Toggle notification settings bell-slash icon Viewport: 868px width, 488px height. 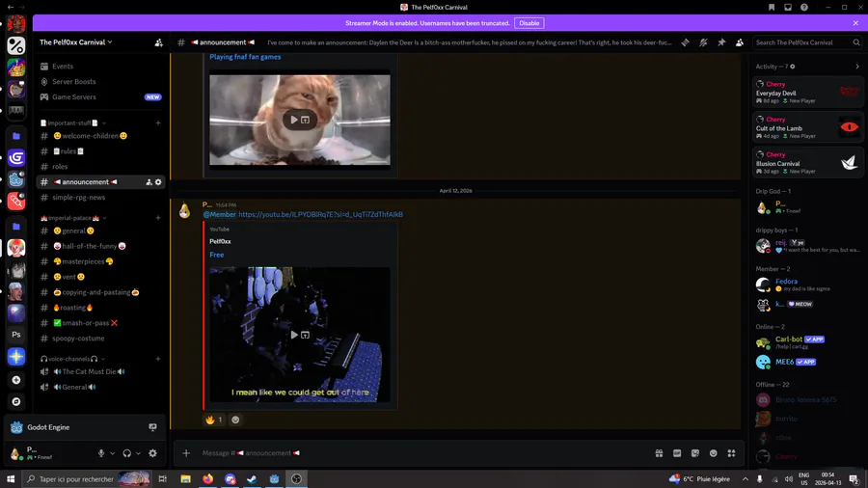pos(703,42)
